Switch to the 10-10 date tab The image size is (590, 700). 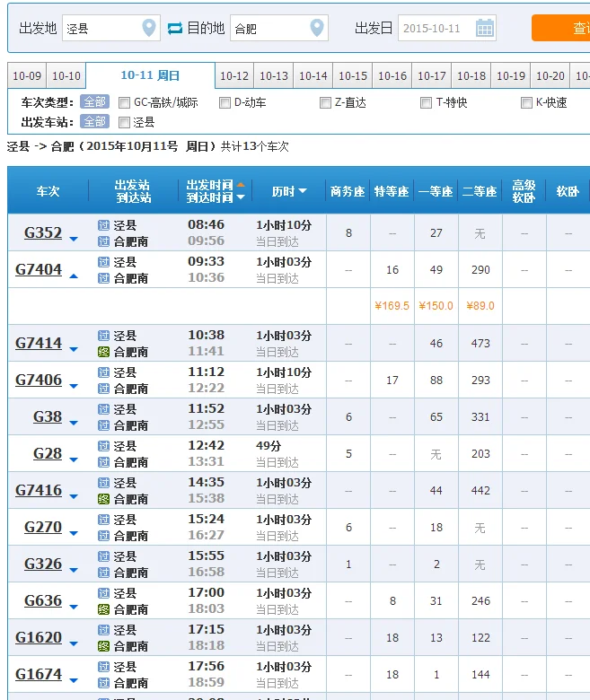66,75
